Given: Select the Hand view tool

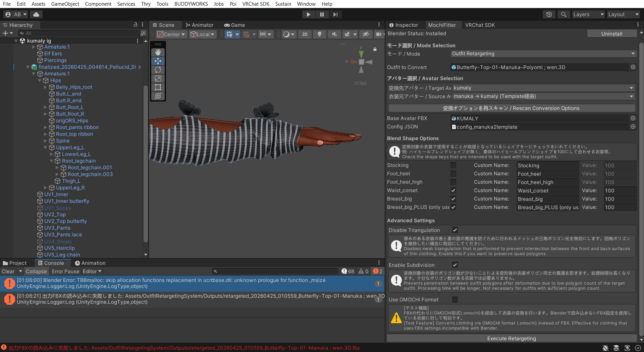Looking at the screenshot, I should [x=158, y=52].
